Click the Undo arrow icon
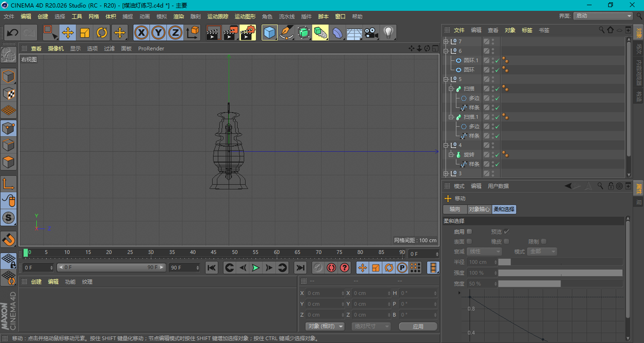644x343 pixels. 12,33
